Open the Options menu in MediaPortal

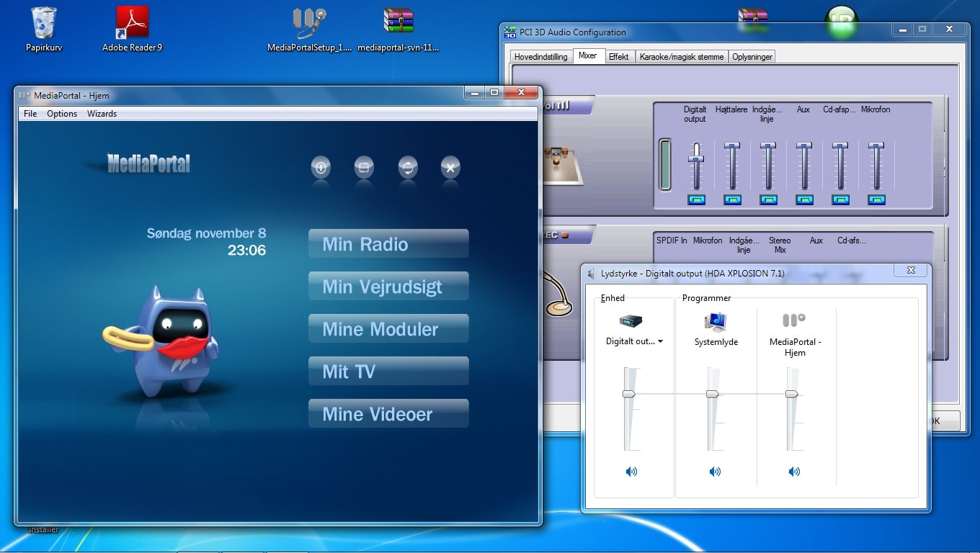[62, 114]
